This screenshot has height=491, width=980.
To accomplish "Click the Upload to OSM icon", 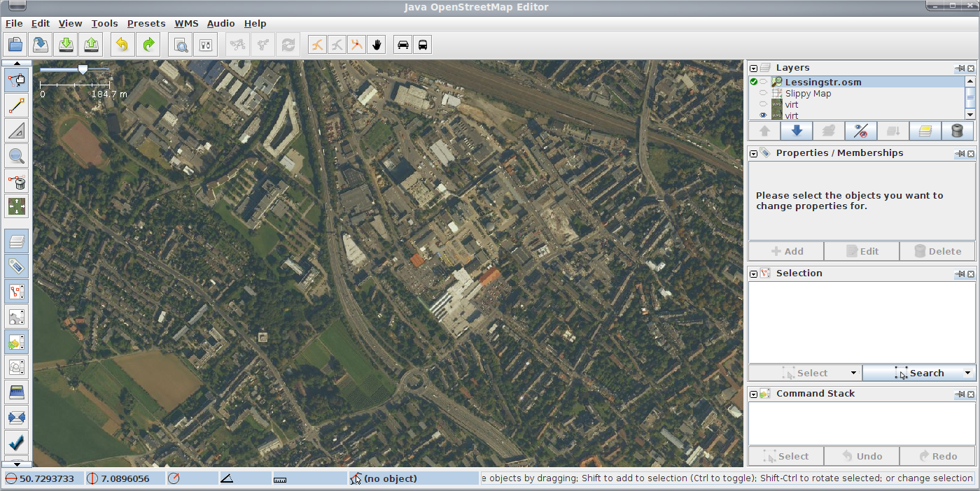I will point(91,45).
